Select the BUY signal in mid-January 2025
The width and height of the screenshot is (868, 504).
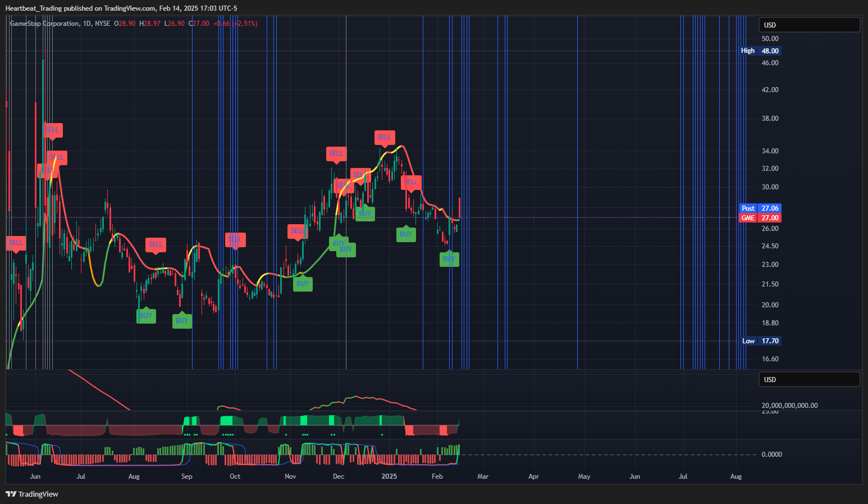(x=406, y=234)
